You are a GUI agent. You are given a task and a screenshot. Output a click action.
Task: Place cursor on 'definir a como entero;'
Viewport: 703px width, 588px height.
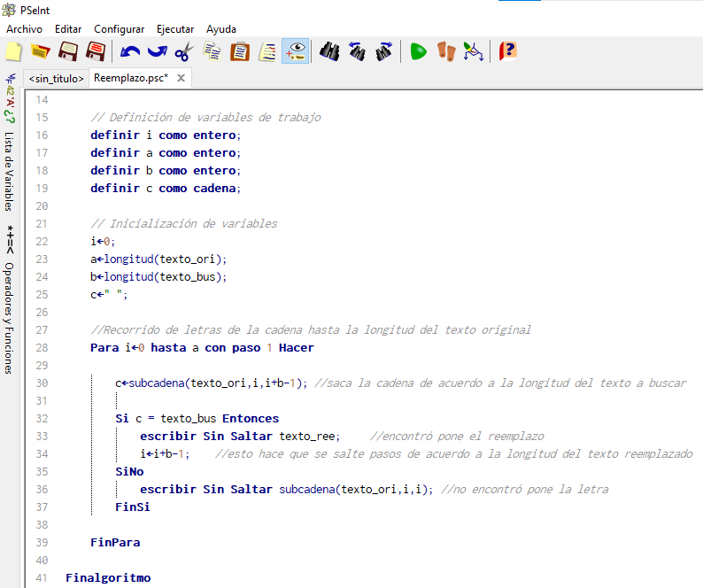pyautogui.click(x=166, y=153)
